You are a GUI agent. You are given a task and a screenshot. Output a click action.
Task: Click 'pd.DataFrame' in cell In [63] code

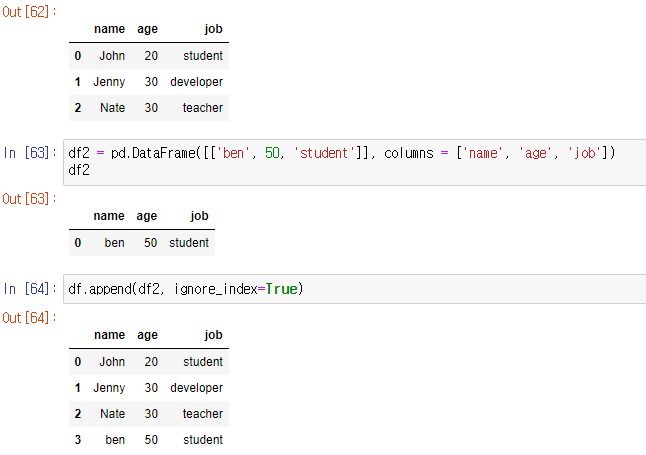tap(153, 153)
